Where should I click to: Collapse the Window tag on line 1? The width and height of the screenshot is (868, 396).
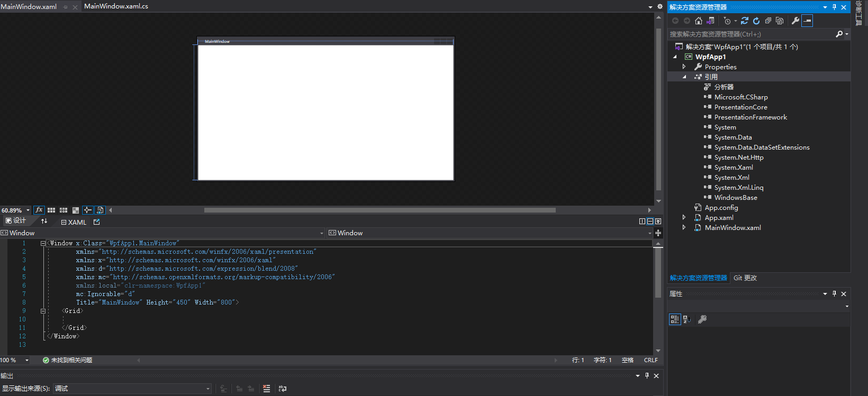[x=43, y=243]
